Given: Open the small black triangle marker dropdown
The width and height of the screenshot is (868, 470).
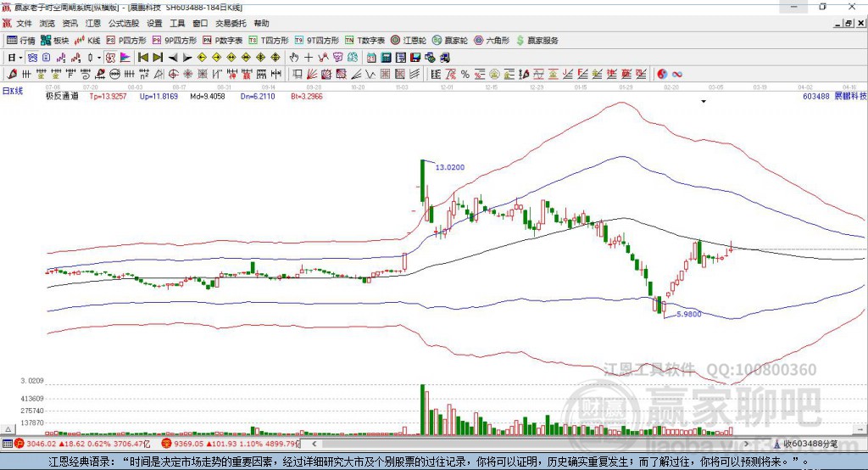Looking at the screenshot, I should click(x=704, y=102).
